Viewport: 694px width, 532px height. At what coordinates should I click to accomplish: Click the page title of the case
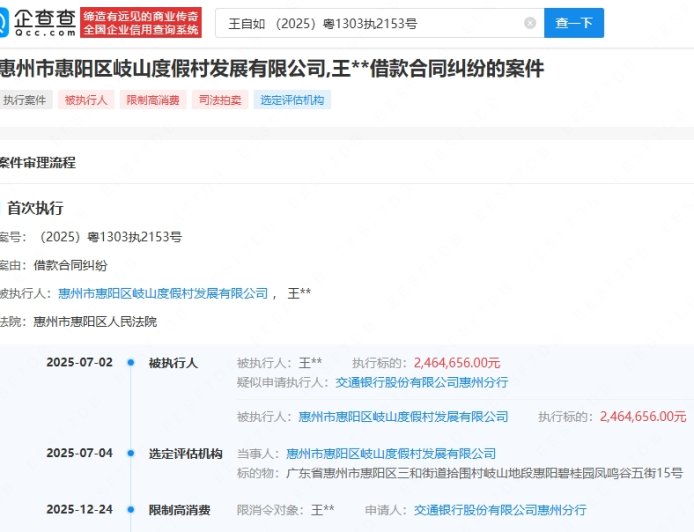[x=272, y=69]
